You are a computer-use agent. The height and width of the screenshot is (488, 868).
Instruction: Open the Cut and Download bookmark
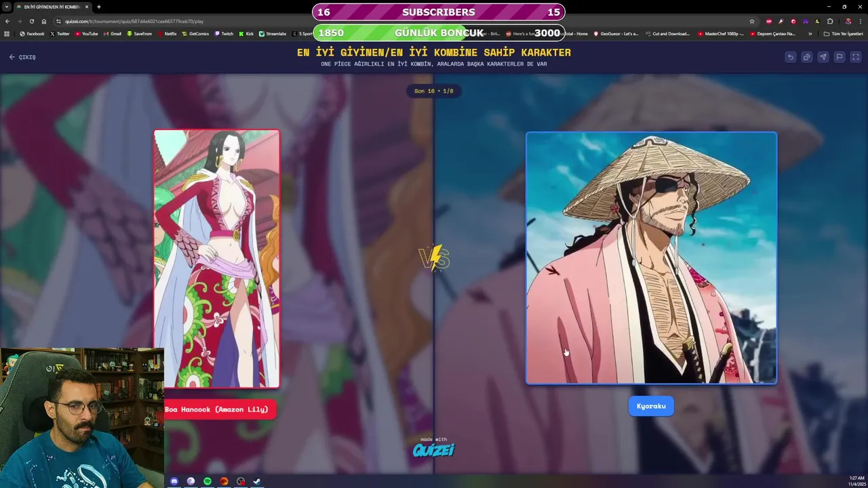click(x=667, y=33)
